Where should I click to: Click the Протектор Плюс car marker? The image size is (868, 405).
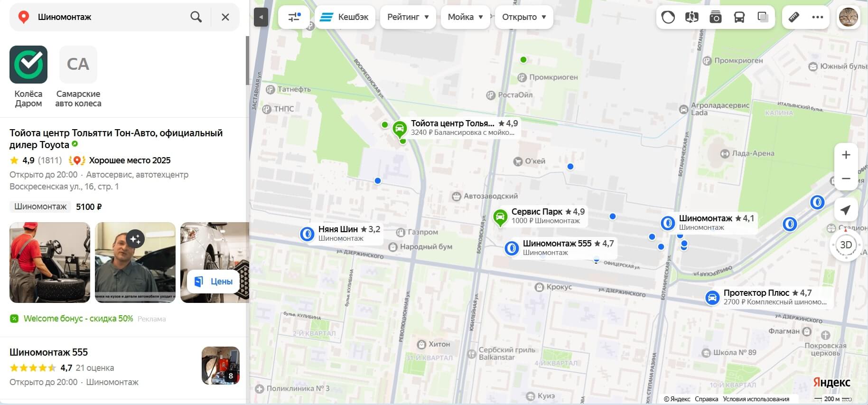[x=712, y=297]
